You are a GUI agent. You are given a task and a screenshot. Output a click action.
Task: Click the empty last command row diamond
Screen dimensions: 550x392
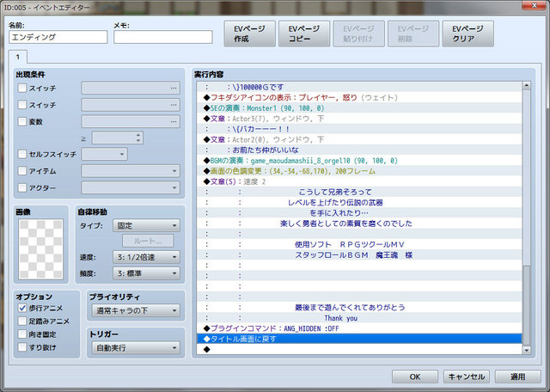tap(206, 349)
